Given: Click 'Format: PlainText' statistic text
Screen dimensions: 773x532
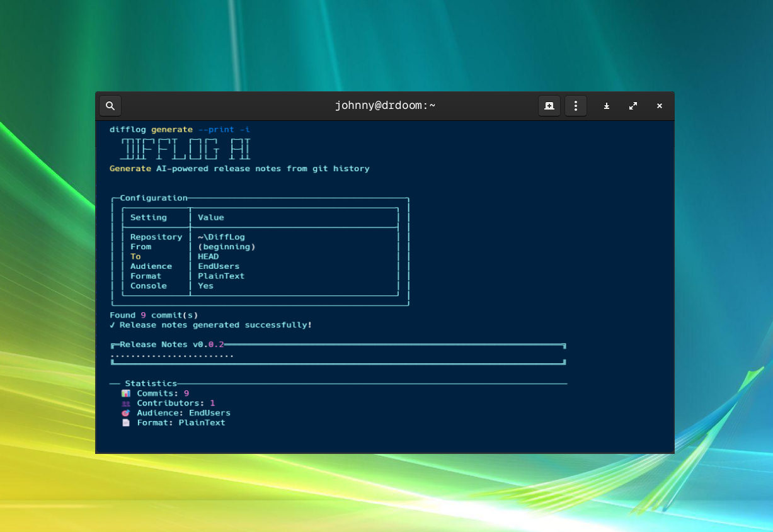Looking at the screenshot, I should (181, 422).
